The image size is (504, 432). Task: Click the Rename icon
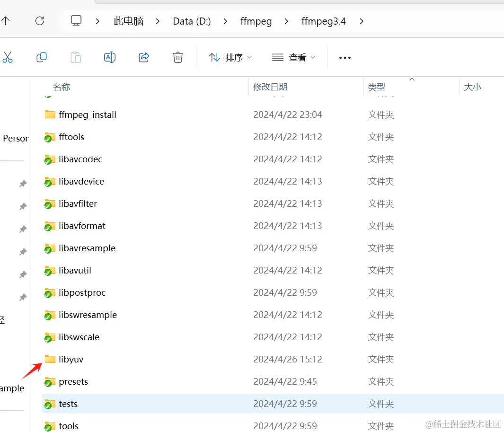point(110,57)
